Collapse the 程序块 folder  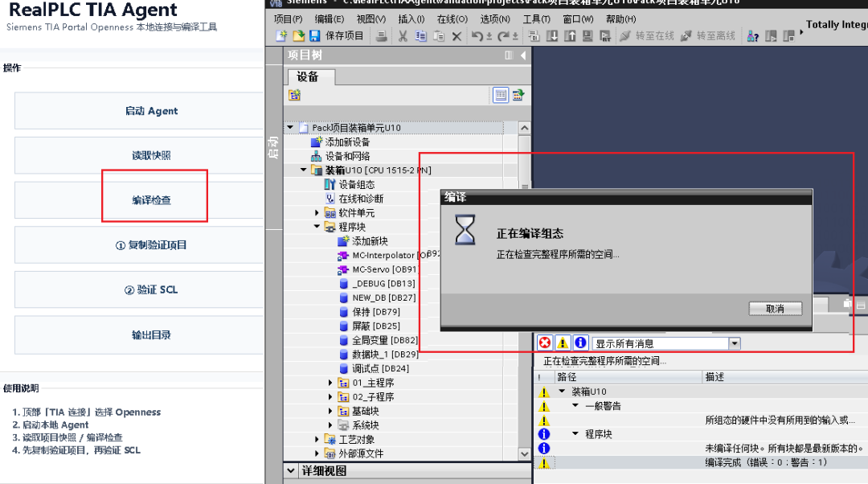click(317, 227)
